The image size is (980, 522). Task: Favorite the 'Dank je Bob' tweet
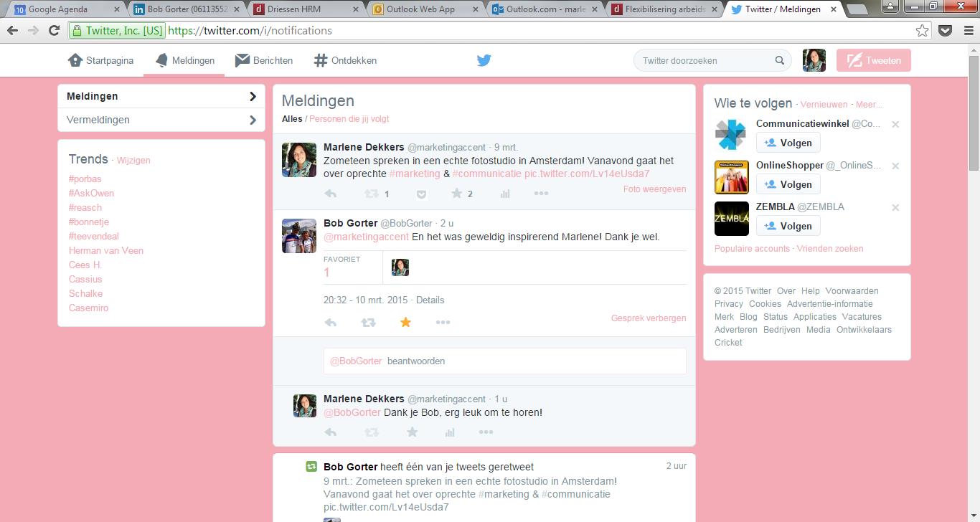pos(412,432)
